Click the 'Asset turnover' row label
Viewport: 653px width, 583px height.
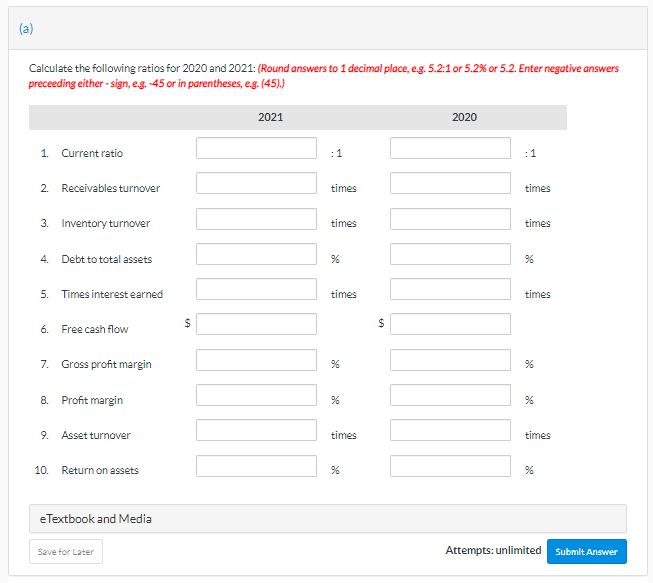click(x=96, y=435)
